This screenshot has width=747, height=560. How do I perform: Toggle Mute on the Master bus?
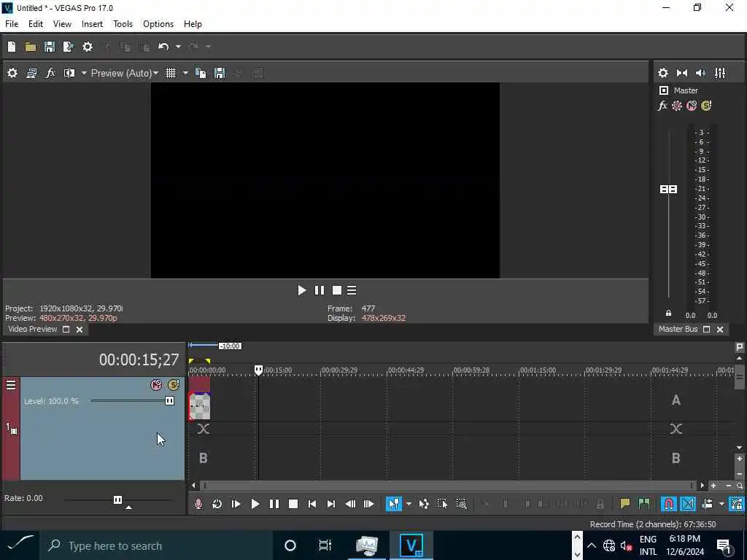pos(692,106)
